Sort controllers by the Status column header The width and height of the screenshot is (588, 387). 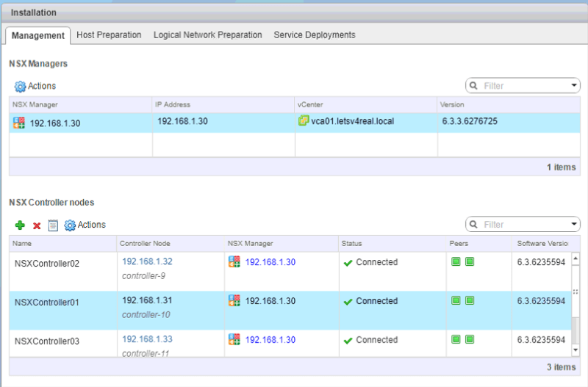pyautogui.click(x=351, y=243)
